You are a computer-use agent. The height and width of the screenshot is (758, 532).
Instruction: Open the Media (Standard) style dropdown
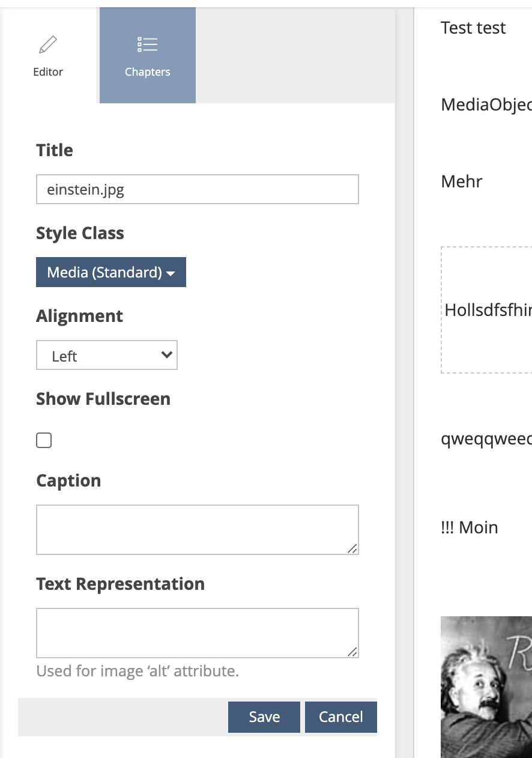tap(110, 272)
